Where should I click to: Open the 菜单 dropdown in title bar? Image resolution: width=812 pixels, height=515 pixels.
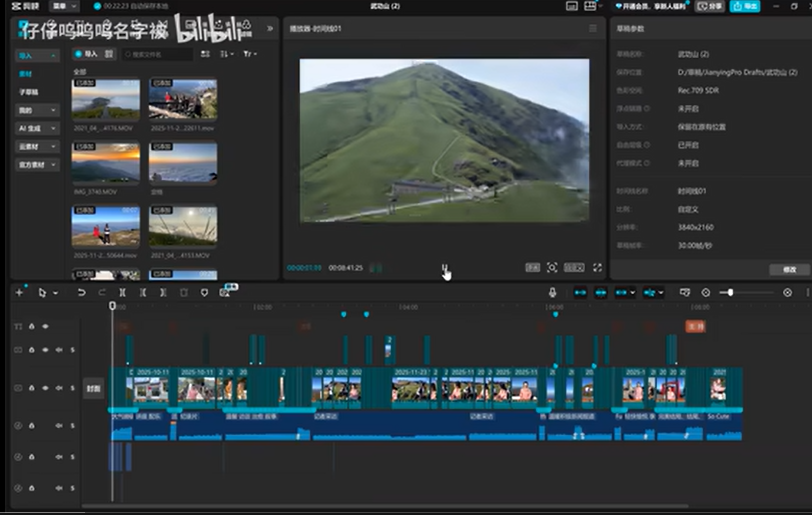tap(64, 6)
